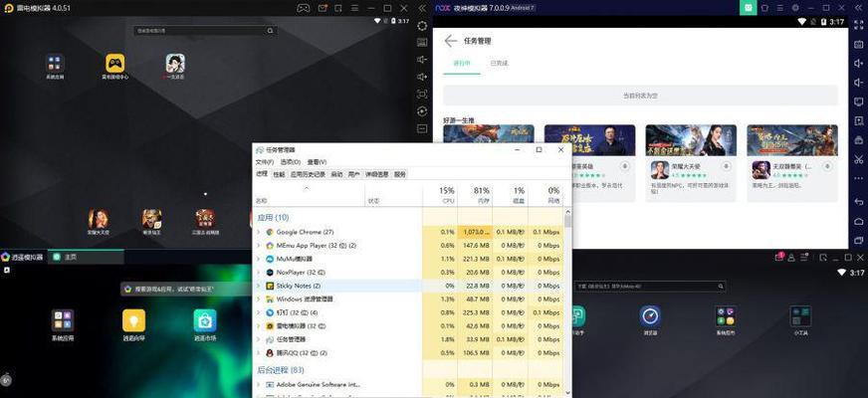Open 逍遥向导 app in MEmu window

[134, 320]
